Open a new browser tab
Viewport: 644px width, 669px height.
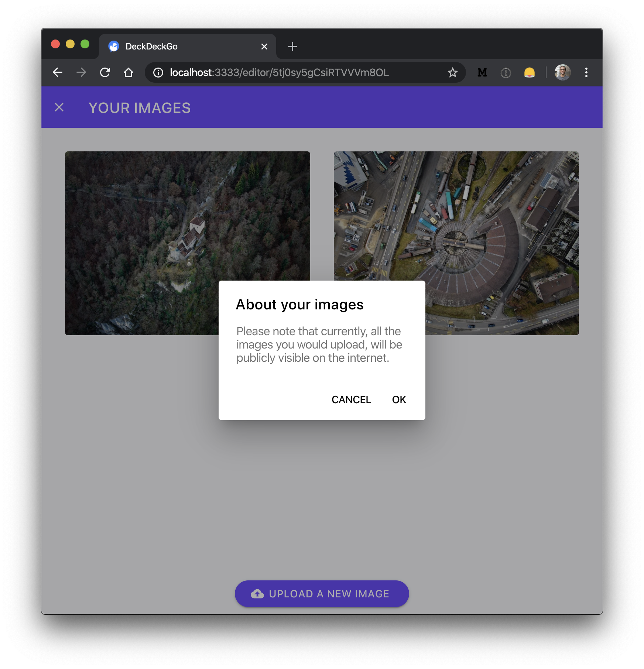point(292,47)
